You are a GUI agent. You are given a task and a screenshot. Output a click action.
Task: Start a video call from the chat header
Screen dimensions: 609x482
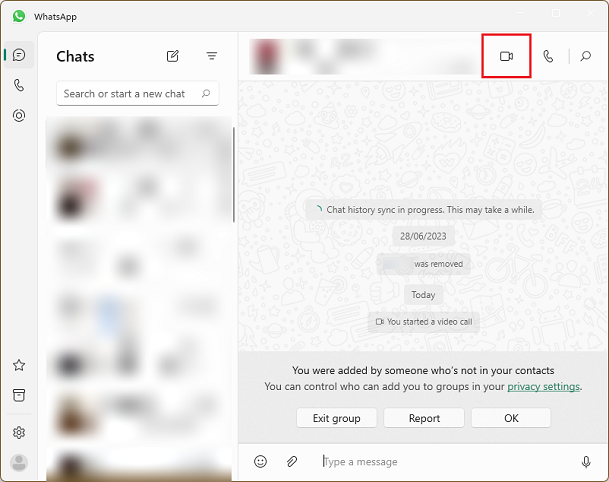(x=506, y=56)
